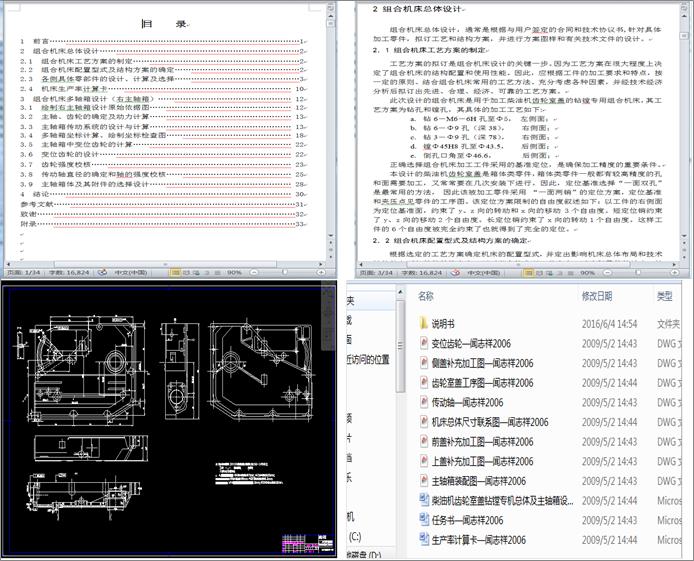Screen dimensions: 694x561
Task: Click the 90% zoom level in left Word window
Action: 234,273
